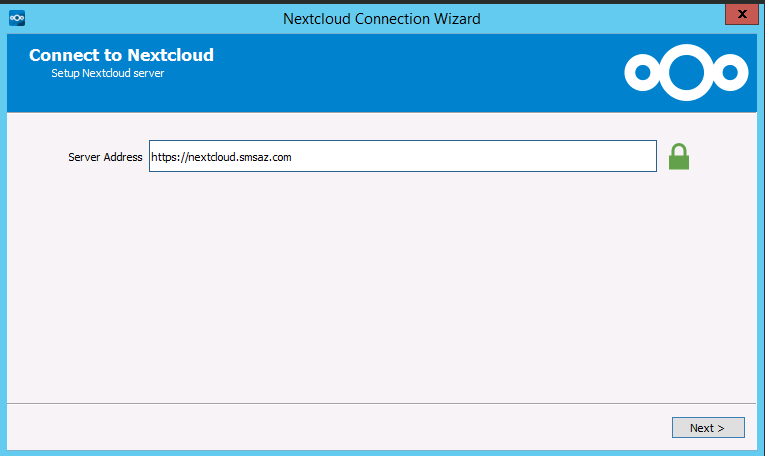Click the "Setup Nextcloud server" subtitle

(107, 73)
